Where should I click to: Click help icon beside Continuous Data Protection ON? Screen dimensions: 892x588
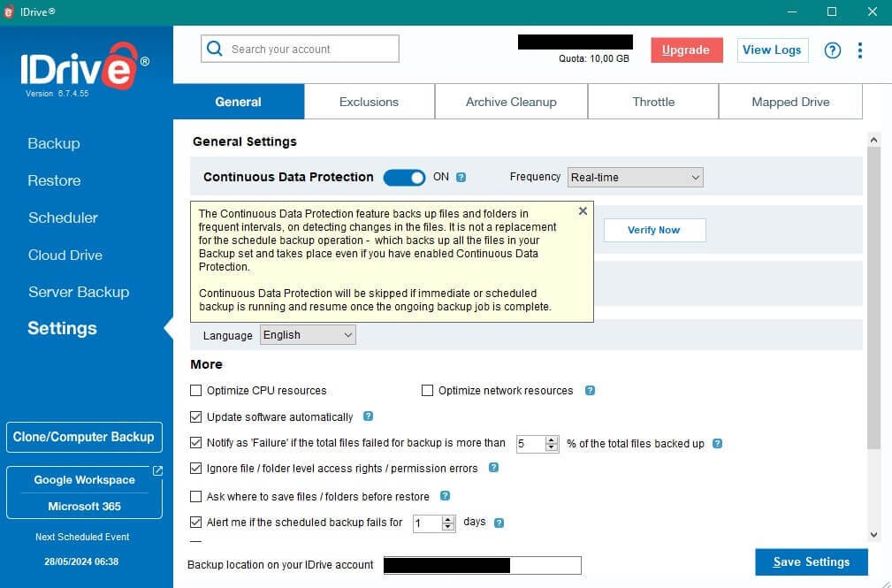pos(461,177)
